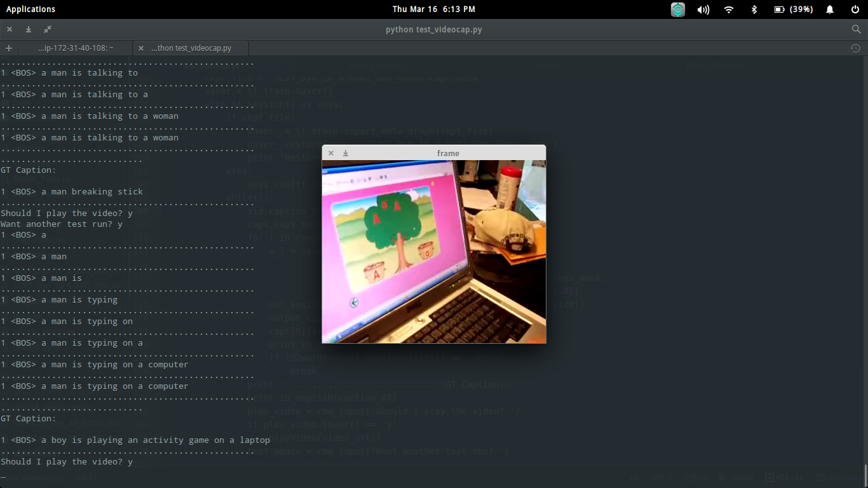This screenshot has width=868, height=488.
Task: Open the battery indicator showing 39%
Action: pos(794,10)
